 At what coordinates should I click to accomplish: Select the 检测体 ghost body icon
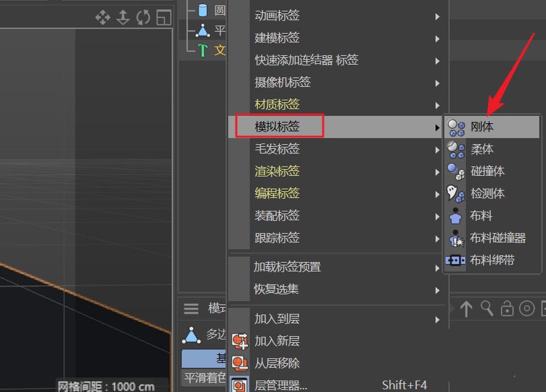[x=454, y=193]
